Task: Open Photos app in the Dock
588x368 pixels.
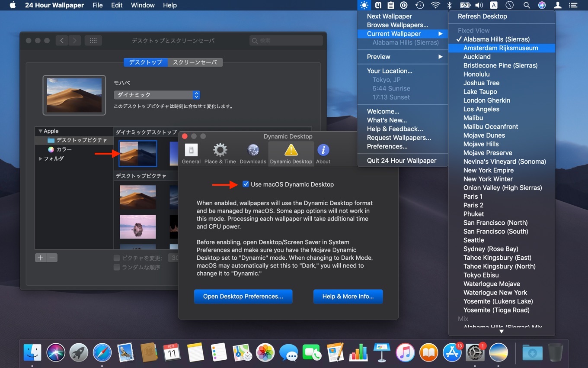Action: [x=265, y=353]
